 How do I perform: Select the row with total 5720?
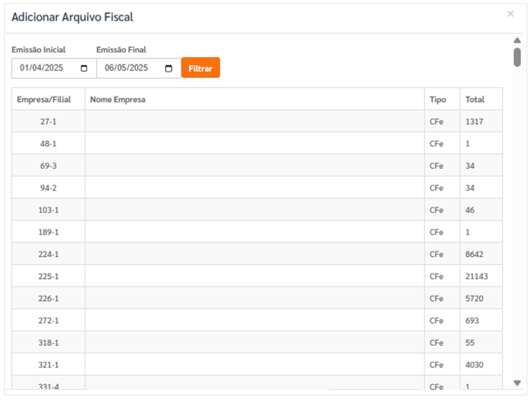point(257,298)
